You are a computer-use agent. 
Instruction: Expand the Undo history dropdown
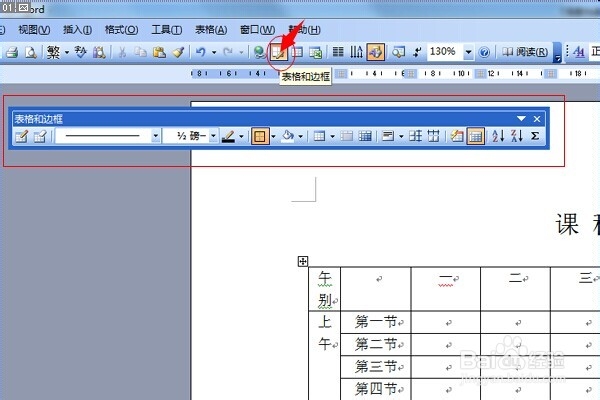pos(214,52)
